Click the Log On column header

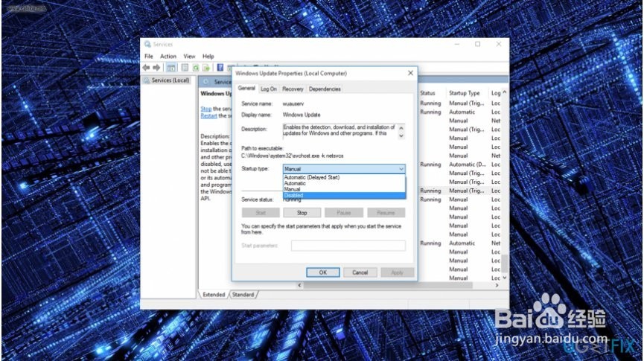coord(495,93)
